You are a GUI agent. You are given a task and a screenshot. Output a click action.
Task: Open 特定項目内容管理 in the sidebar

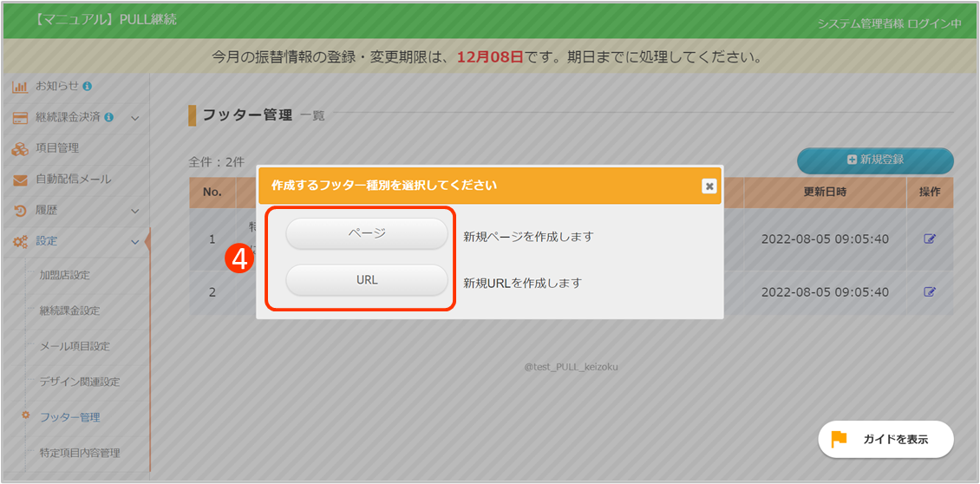80,453
